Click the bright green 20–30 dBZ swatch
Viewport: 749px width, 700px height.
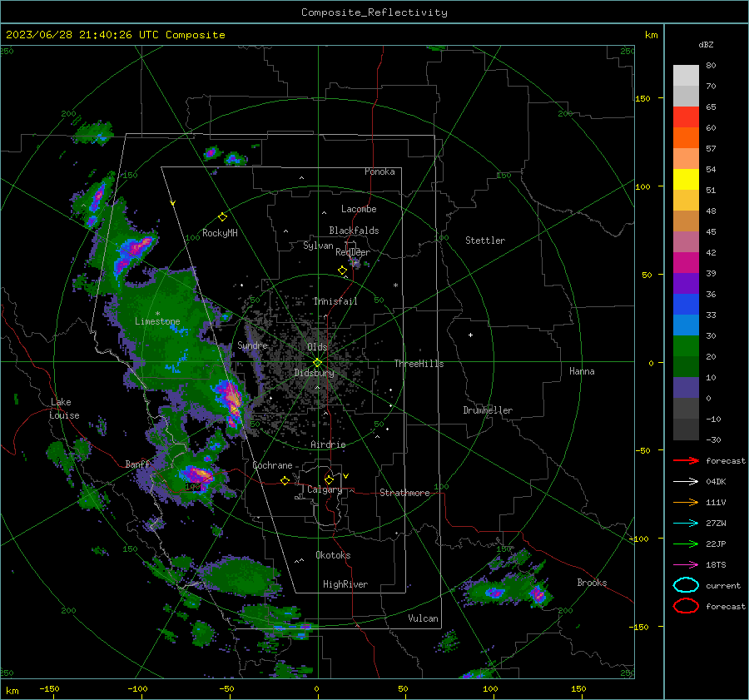point(686,346)
